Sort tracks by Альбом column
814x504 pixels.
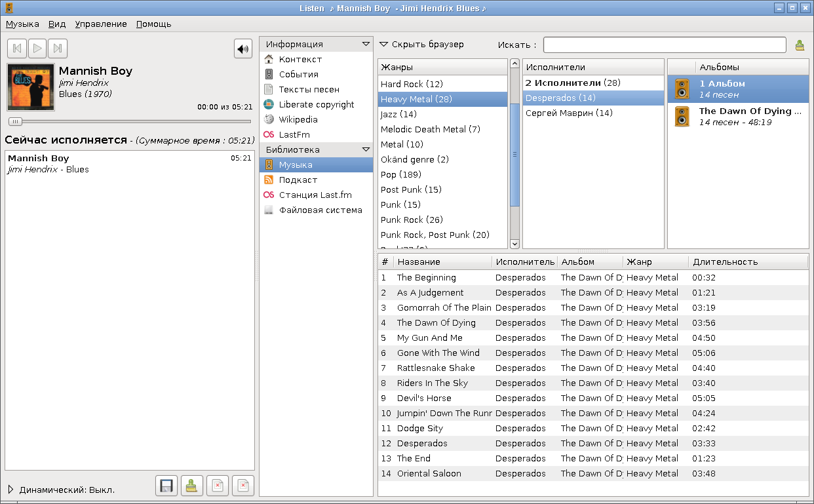(x=590, y=262)
